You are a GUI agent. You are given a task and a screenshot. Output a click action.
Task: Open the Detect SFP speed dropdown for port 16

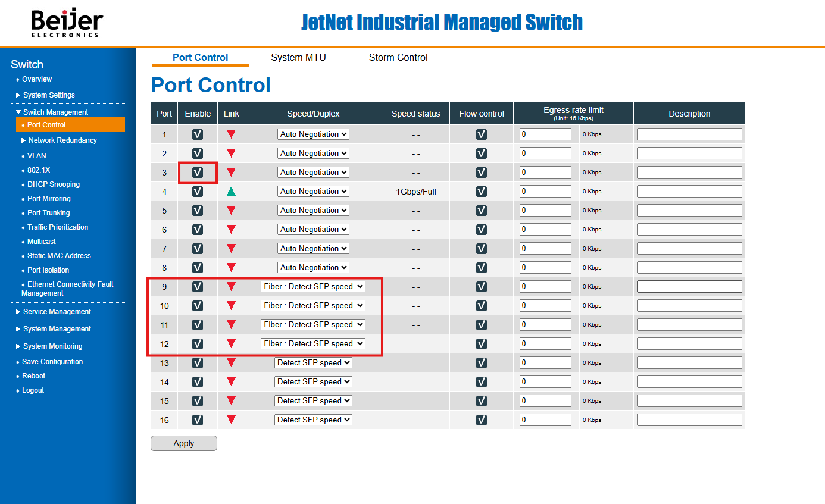[313, 420]
